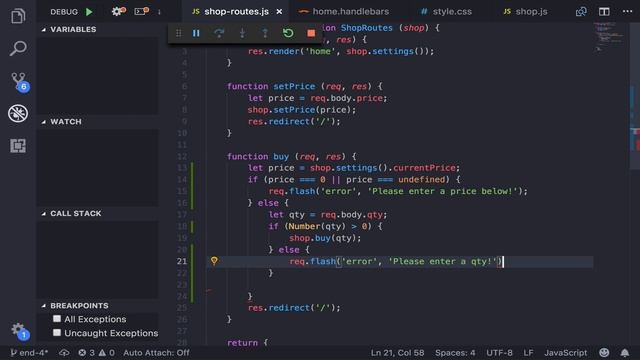640x360 pixels.
Task: Open the editor More Actions ellipsis menu
Action: [627, 11]
